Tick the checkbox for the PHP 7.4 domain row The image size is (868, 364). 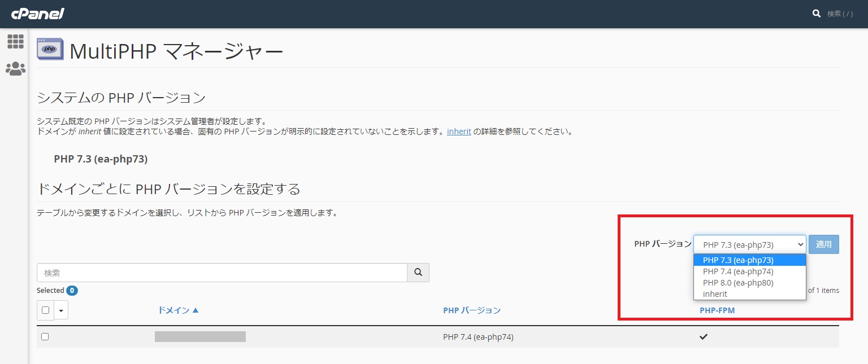tap(45, 337)
